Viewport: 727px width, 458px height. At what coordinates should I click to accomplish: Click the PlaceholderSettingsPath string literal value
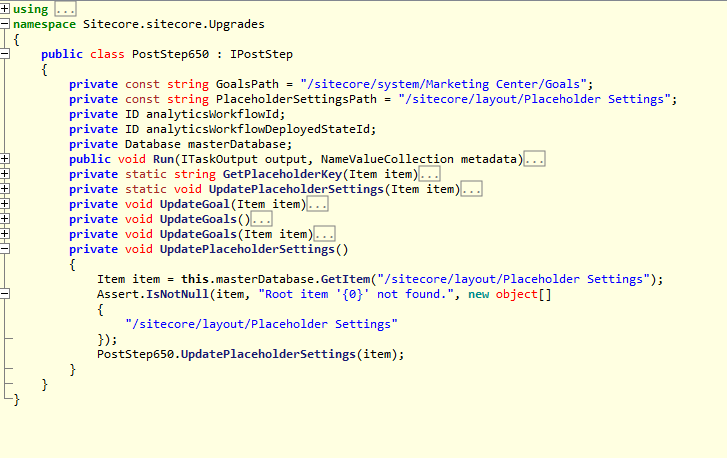pyautogui.click(x=534, y=99)
